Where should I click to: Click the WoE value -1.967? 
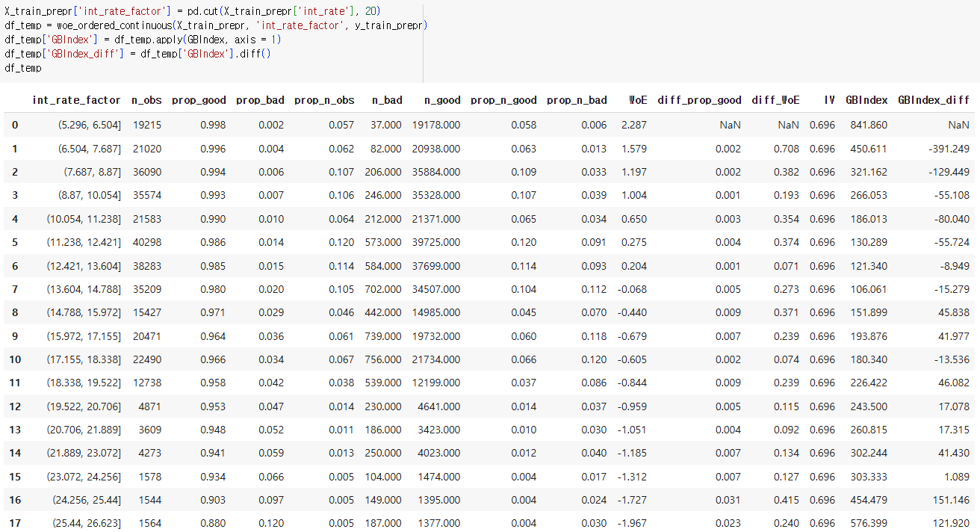click(633, 524)
